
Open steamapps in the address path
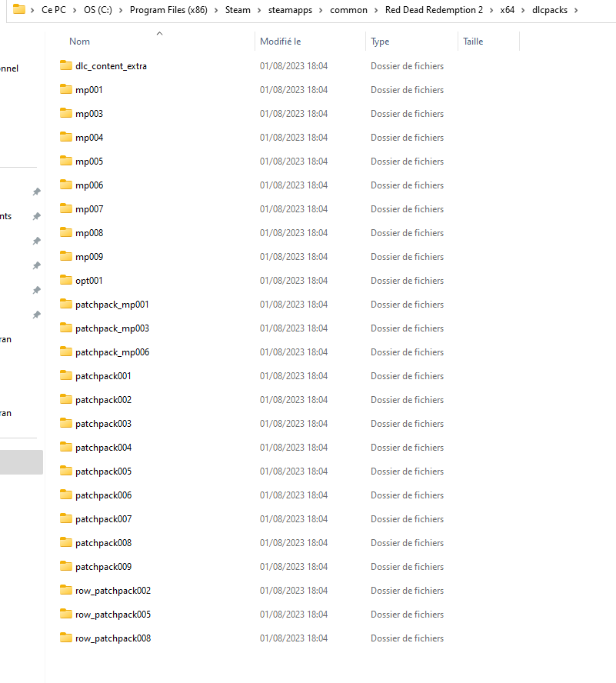pos(290,10)
